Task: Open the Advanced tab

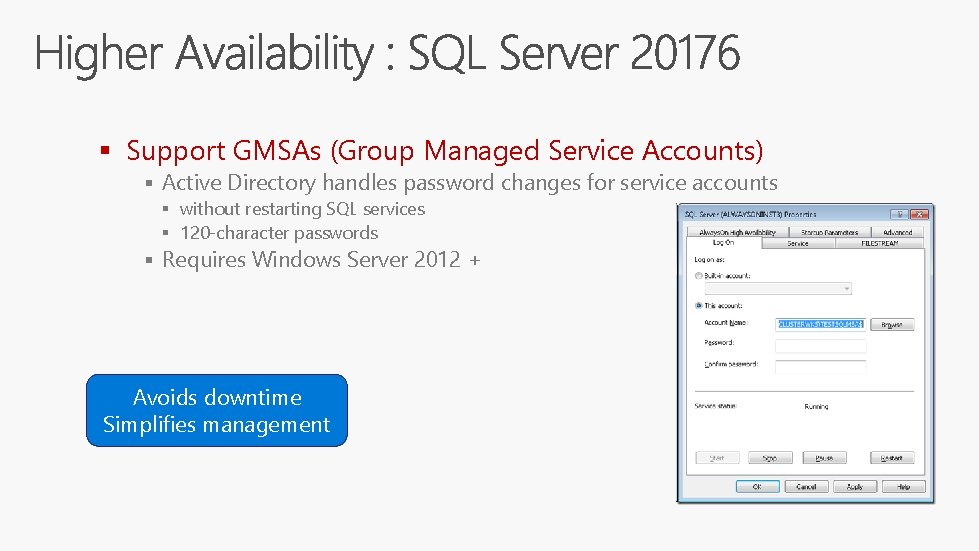Action: pyautogui.click(x=897, y=232)
